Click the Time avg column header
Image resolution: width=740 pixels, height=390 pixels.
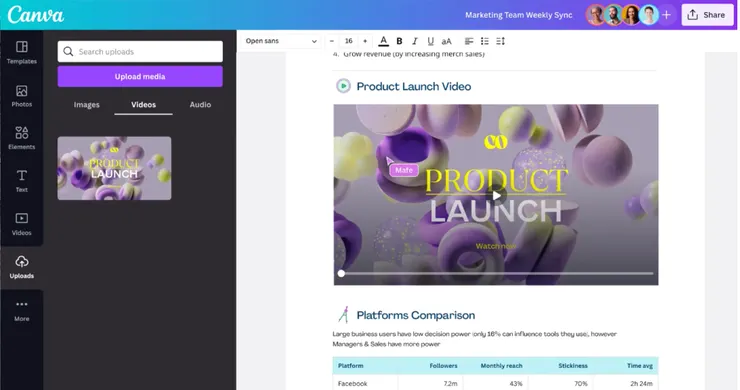639,366
